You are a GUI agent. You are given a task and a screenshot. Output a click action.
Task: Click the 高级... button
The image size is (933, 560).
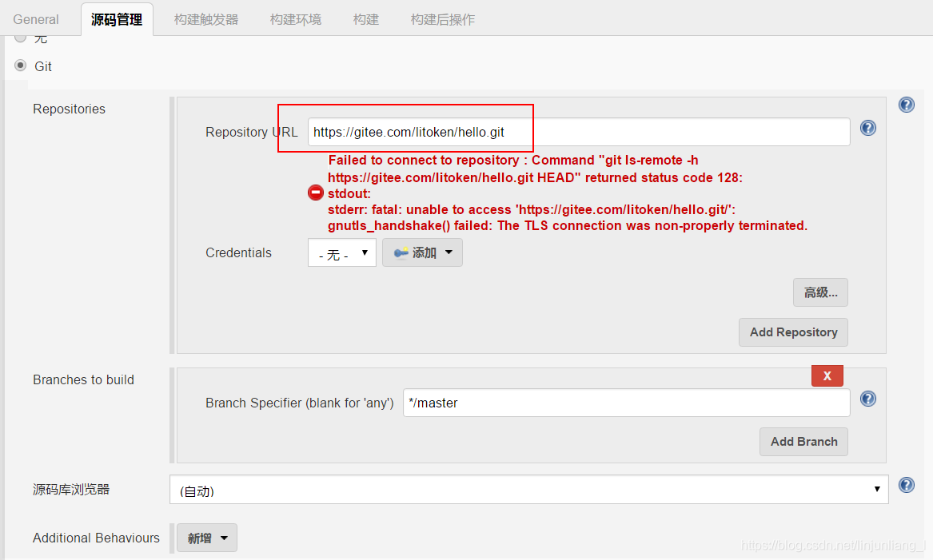click(820, 292)
